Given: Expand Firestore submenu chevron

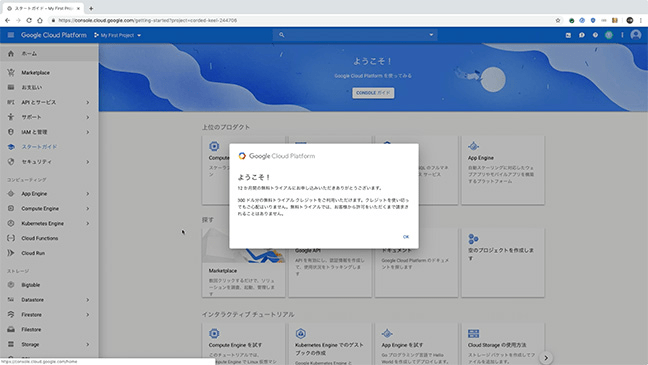Looking at the screenshot, I should [88, 315].
